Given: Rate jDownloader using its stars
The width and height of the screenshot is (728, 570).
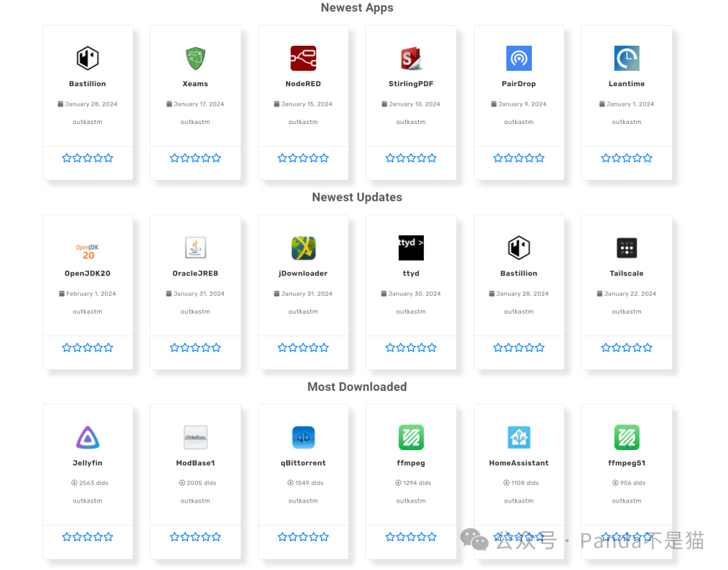Looking at the screenshot, I should (x=303, y=347).
